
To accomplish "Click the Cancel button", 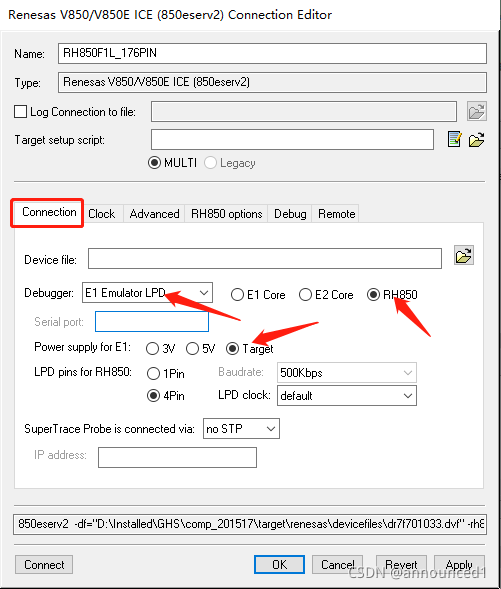I will pyautogui.click(x=337, y=565).
